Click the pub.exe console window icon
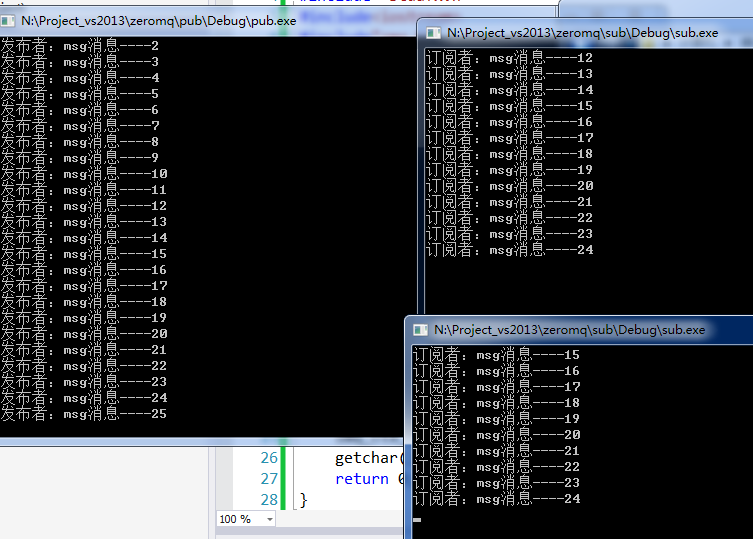The height and width of the screenshot is (539, 753). click(x=7, y=21)
